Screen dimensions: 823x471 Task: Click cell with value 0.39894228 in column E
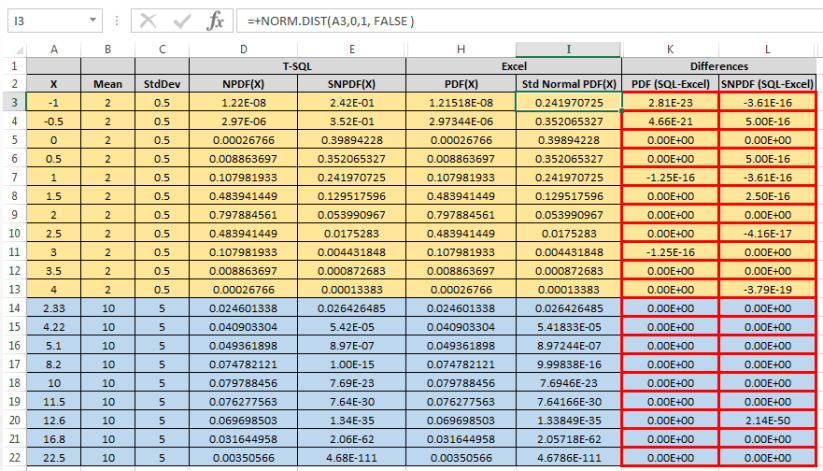352,140
